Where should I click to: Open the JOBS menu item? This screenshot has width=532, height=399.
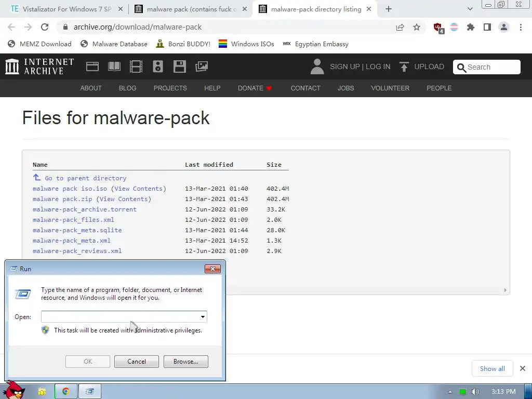coord(345,88)
